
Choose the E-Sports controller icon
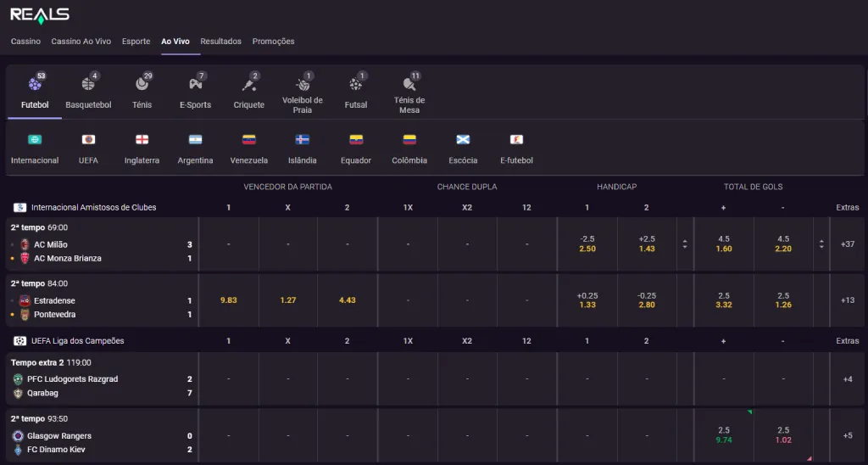pos(195,85)
